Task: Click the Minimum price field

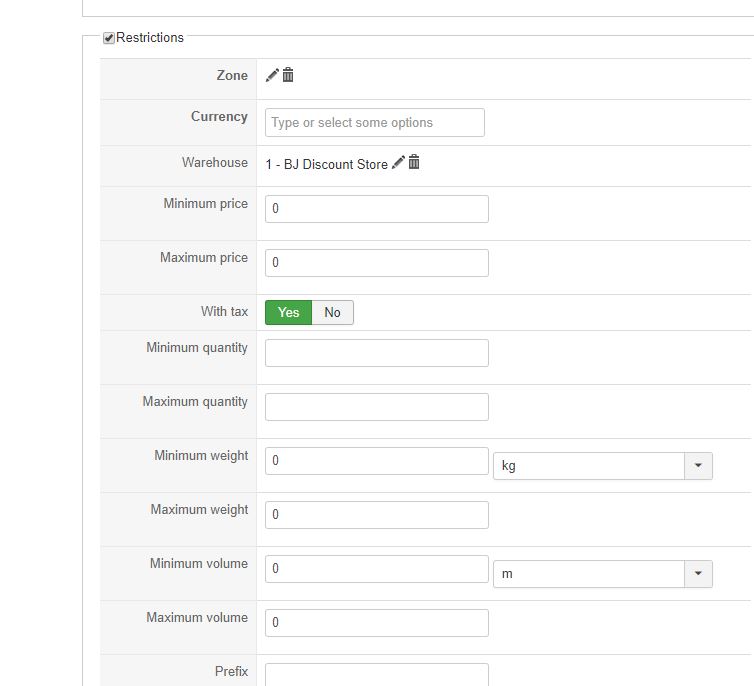Action: [376, 209]
